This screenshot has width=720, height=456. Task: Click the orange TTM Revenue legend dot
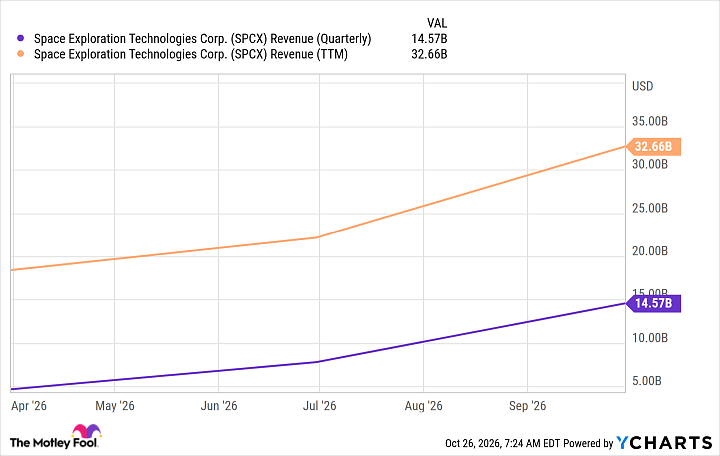click(20, 54)
